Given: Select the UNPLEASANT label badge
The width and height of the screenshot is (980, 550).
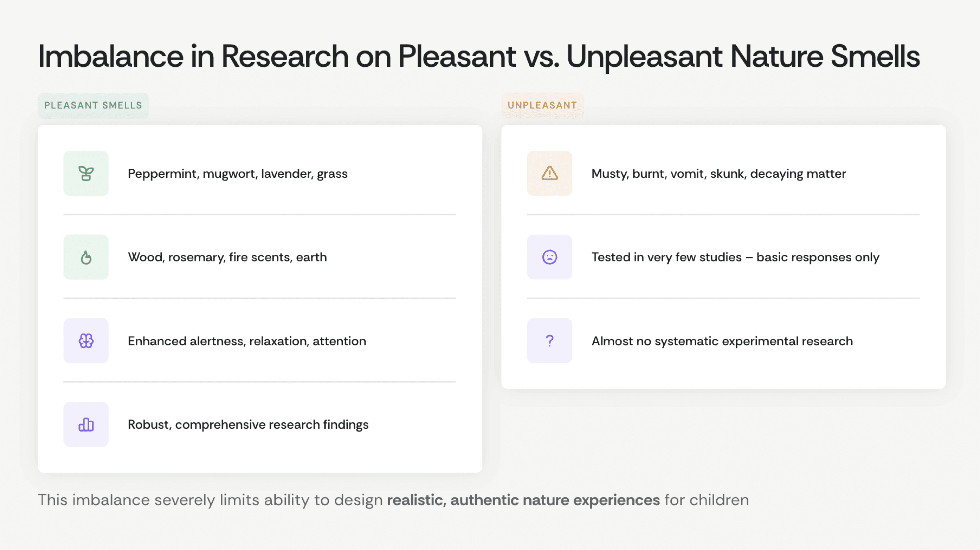Looking at the screenshot, I should point(542,105).
